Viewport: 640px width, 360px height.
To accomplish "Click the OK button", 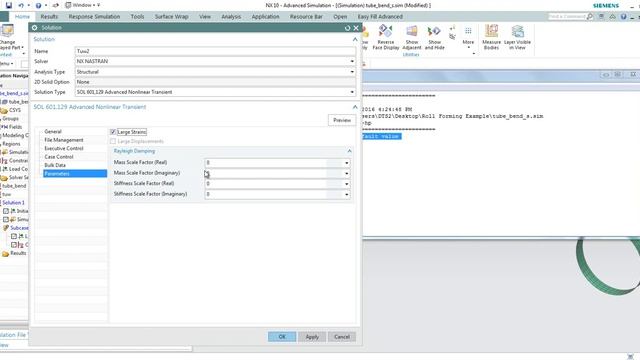I will (x=282, y=337).
